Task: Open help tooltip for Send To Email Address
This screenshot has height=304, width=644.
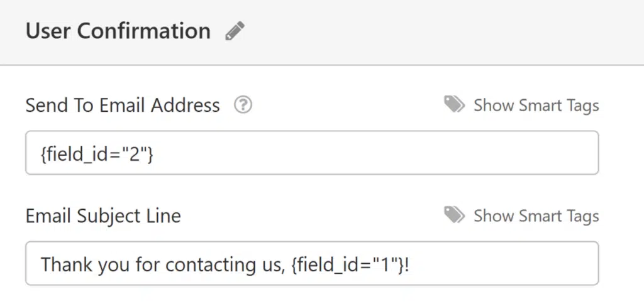Action: click(243, 106)
